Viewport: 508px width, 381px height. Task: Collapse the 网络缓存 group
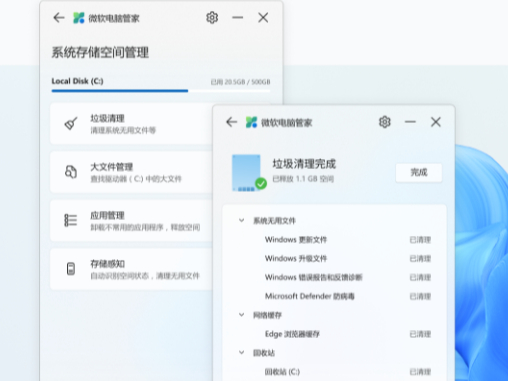[241, 315]
